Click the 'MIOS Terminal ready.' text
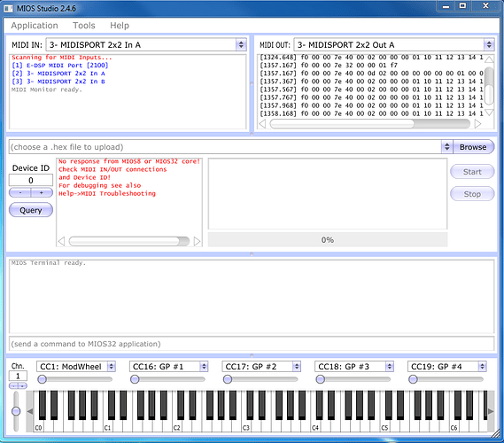 (x=49, y=262)
